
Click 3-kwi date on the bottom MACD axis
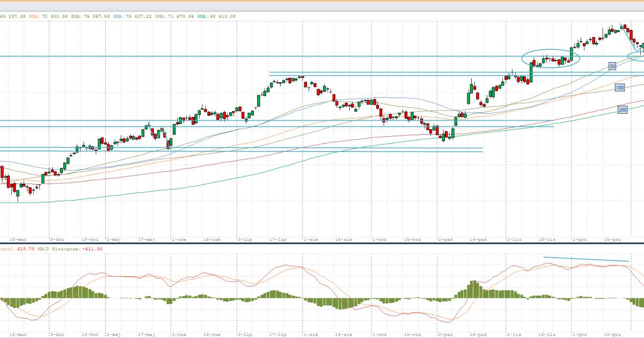click(x=57, y=334)
